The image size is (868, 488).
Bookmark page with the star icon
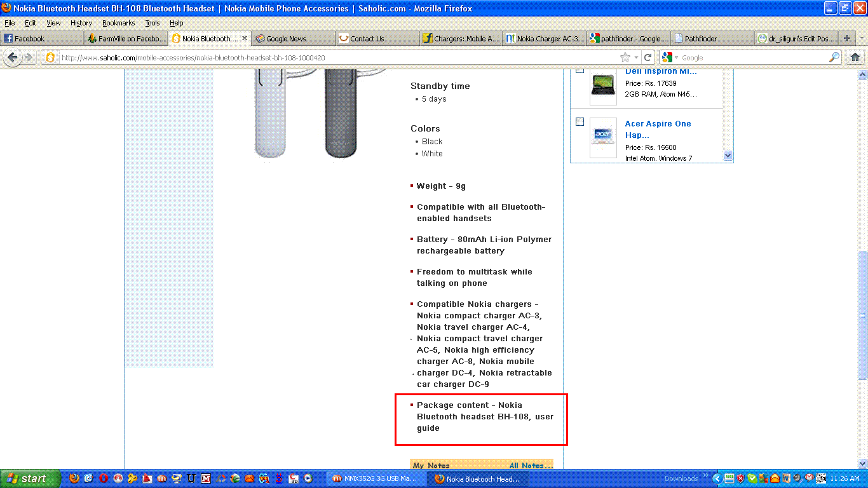click(626, 57)
